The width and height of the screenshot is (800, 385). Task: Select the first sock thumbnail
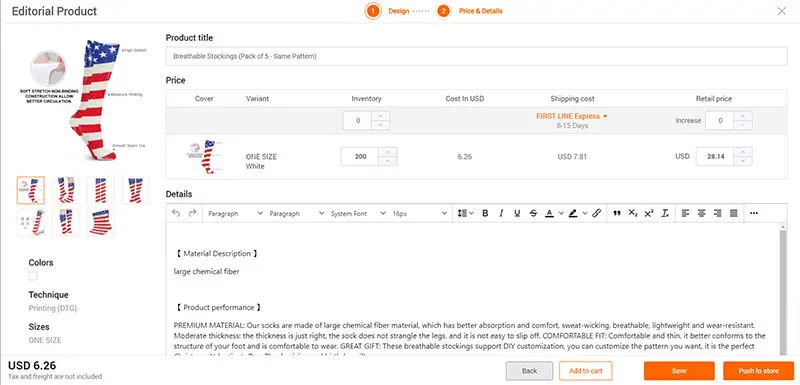pyautogui.click(x=31, y=190)
